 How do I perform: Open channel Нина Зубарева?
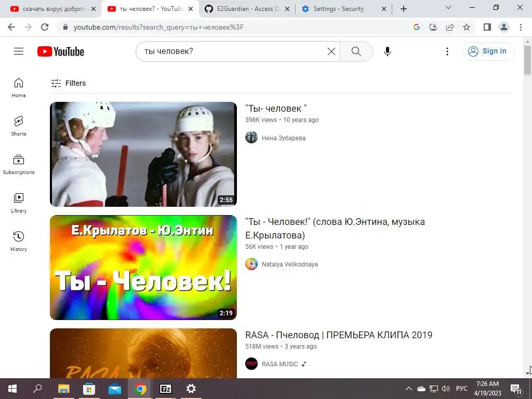pyautogui.click(x=284, y=138)
